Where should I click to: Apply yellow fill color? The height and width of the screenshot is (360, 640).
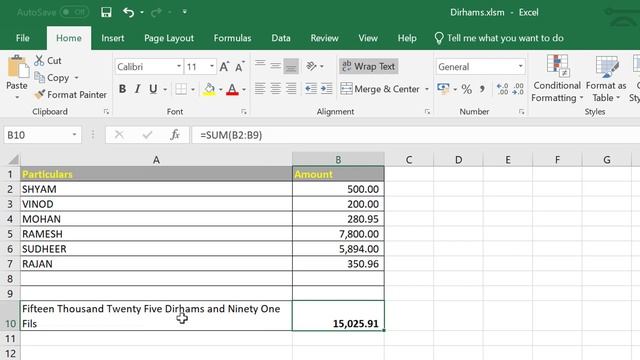pos(209,89)
